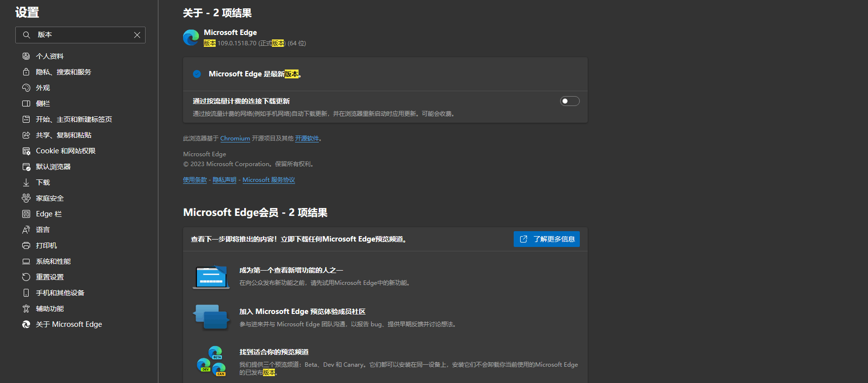
Task: Click the share icon beside 共享、复制和粘贴
Action: [26, 135]
